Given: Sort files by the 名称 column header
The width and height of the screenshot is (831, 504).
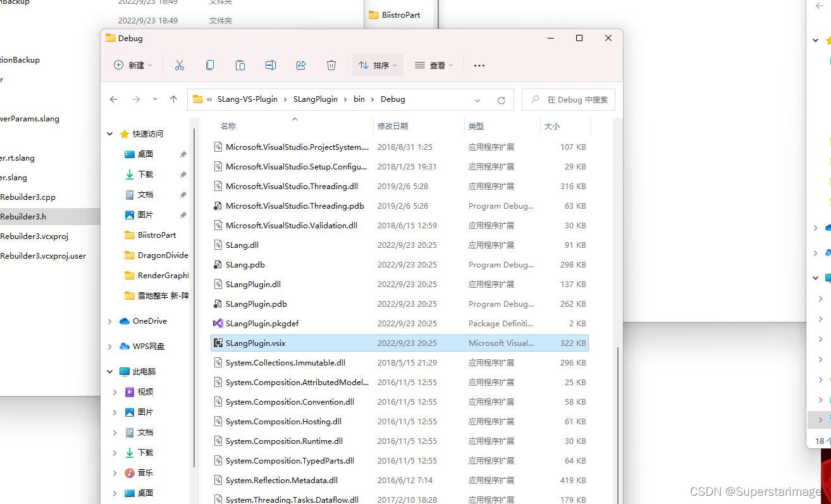Looking at the screenshot, I should point(228,126).
